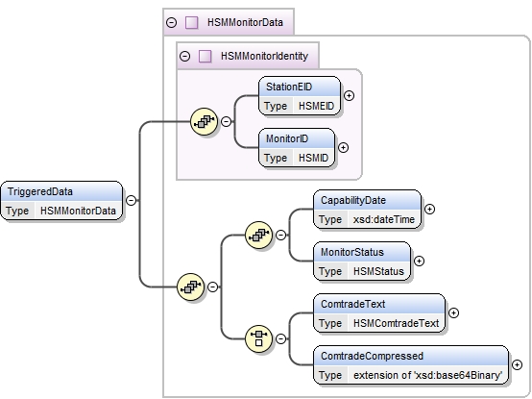532x399 pixels.
Task: Click the square icon beside HSMMonitorIdentity title
Action: tap(205, 56)
